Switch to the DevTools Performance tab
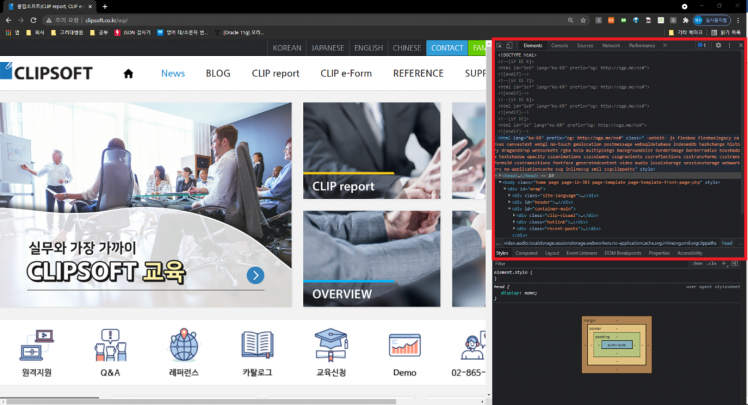The height and width of the screenshot is (405, 748). 642,45
